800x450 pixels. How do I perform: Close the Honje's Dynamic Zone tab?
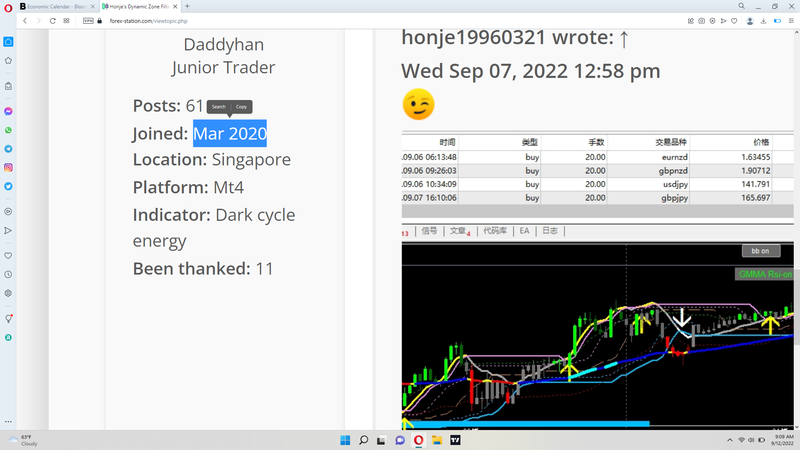(175, 7)
